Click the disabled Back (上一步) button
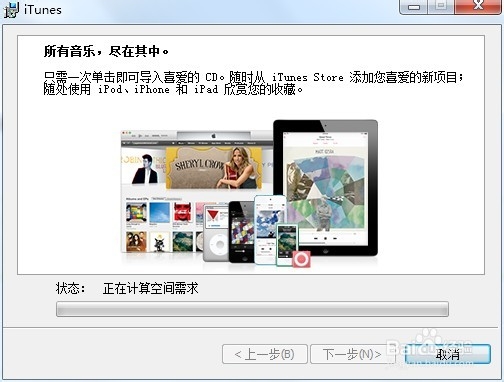Screen dimensions: 504x382 [x=265, y=354]
